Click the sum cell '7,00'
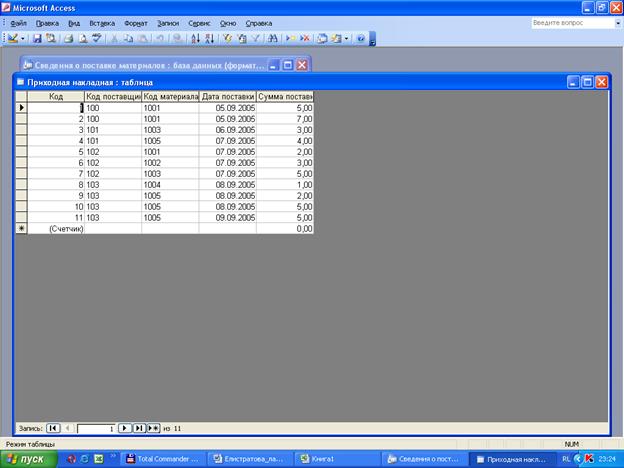This screenshot has width=624, height=468. pyautogui.click(x=285, y=119)
